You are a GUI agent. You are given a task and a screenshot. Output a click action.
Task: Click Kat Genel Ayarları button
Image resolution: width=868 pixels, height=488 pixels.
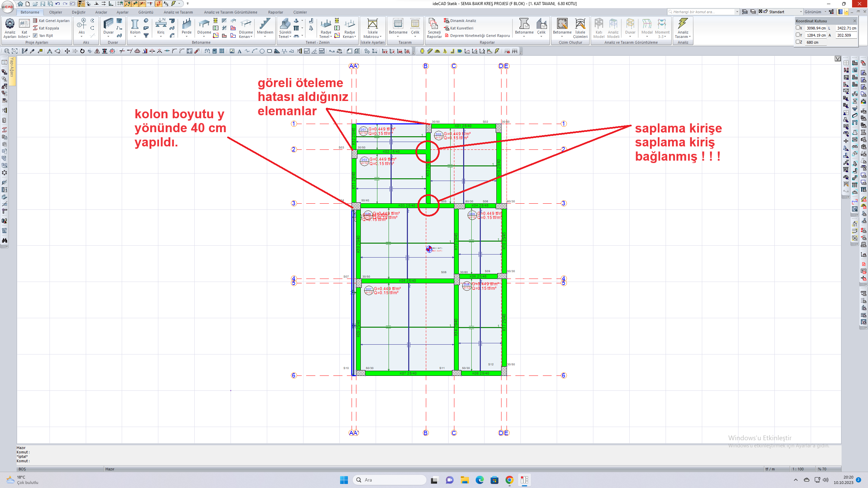pyautogui.click(x=51, y=21)
